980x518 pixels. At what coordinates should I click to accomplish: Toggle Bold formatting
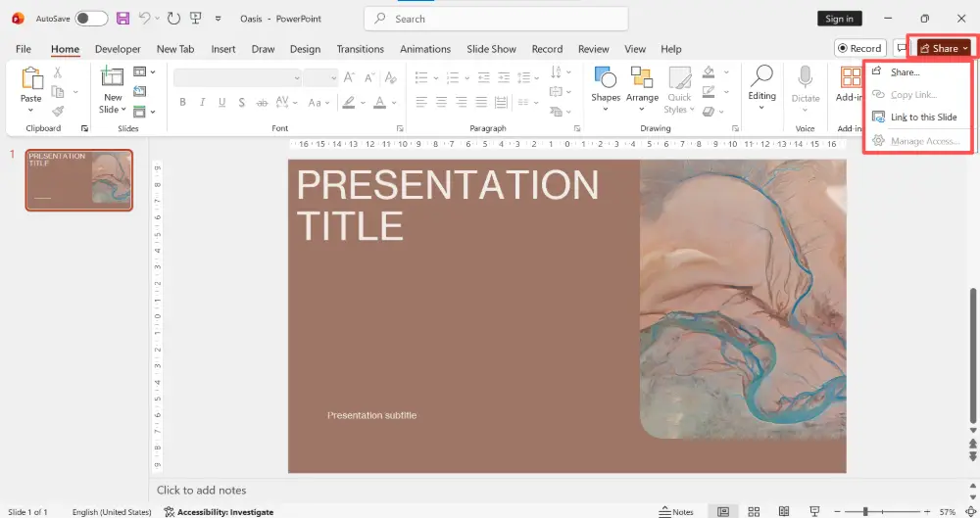coord(182,102)
